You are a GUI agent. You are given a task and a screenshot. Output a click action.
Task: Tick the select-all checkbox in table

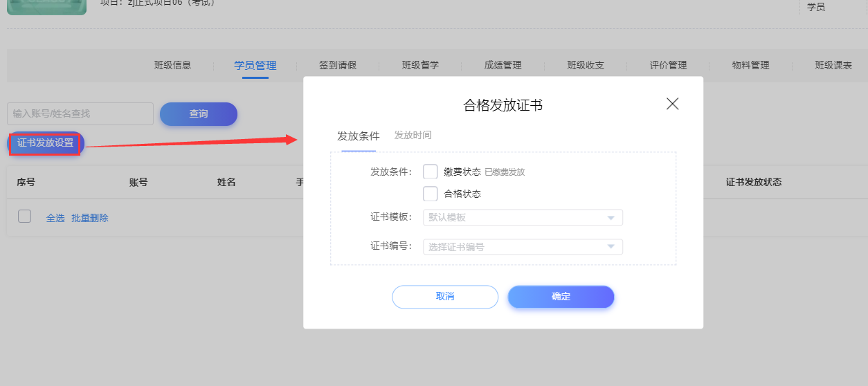(x=25, y=217)
